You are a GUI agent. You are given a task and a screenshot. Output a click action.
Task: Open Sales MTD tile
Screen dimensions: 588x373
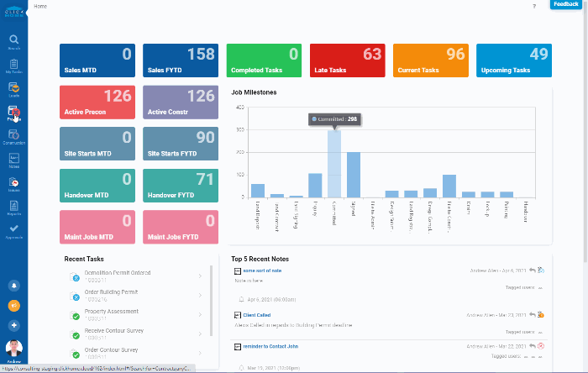tap(97, 60)
